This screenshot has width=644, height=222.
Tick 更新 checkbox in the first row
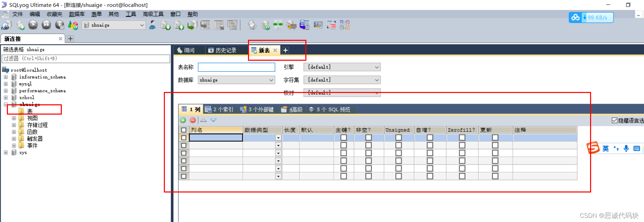[x=495, y=138]
